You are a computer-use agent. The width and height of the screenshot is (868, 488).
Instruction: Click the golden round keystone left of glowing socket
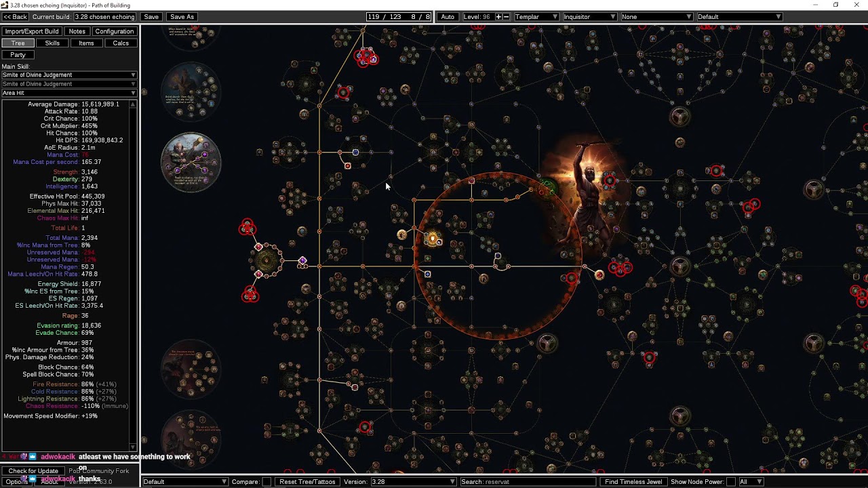pos(402,235)
